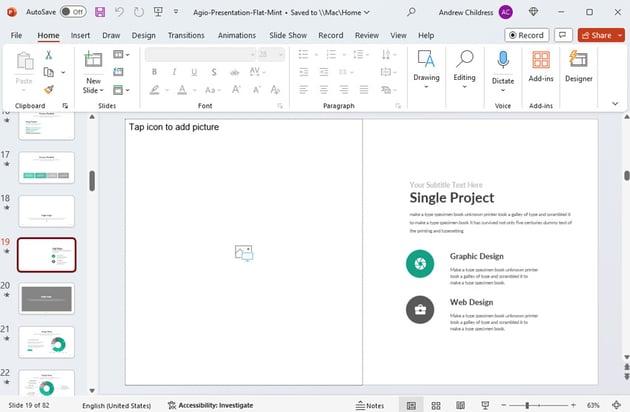Open the Designer pane
Viewport: 630px width, 412px height.
pyautogui.click(x=578, y=66)
